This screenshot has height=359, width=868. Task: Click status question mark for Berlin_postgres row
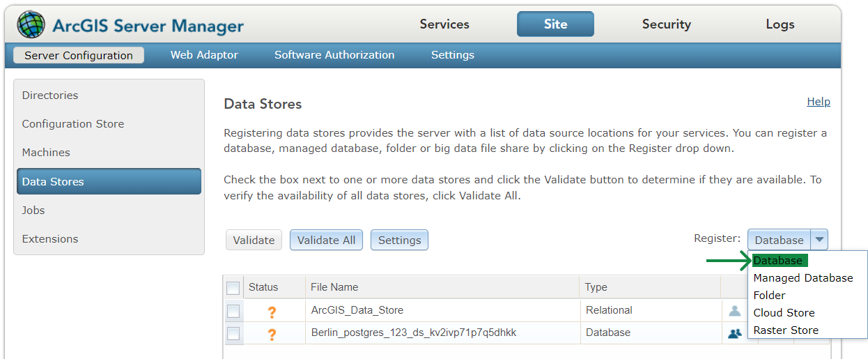pyautogui.click(x=272, y=335)
